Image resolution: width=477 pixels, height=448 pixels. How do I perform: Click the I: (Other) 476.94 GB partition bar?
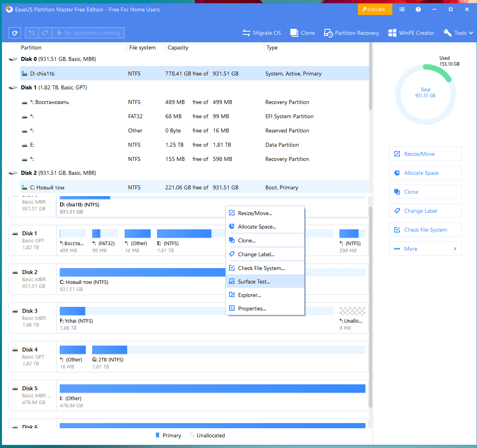(x=212, y=388)
